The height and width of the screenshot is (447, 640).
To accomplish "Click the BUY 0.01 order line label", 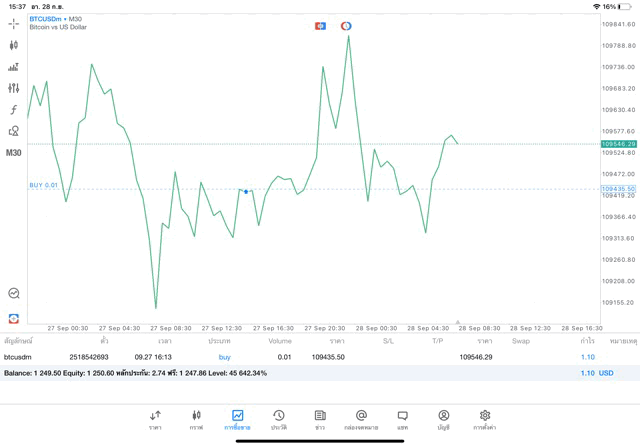I will pyautogui.click(x=44, y=185).
